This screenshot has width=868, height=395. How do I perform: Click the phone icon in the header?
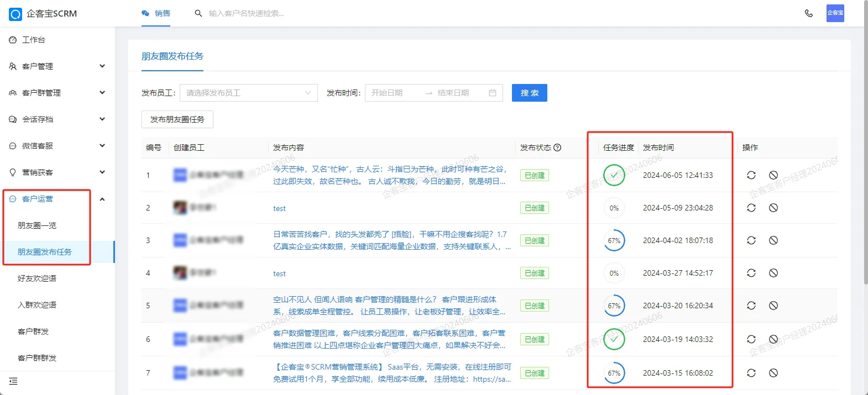pyautogui.click(x=809, y=13)
